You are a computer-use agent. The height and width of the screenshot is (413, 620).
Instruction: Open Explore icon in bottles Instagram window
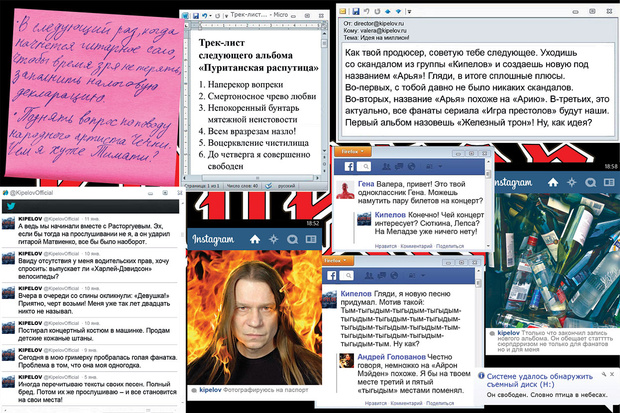(x=572, y=182)
